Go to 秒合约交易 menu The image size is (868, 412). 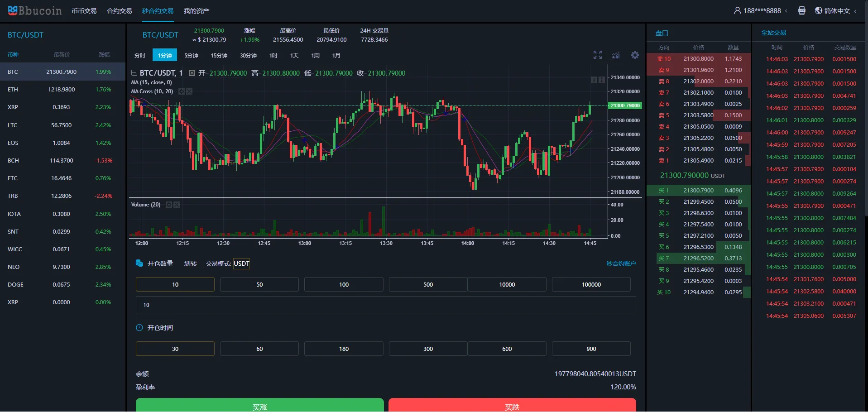point(158,11)
